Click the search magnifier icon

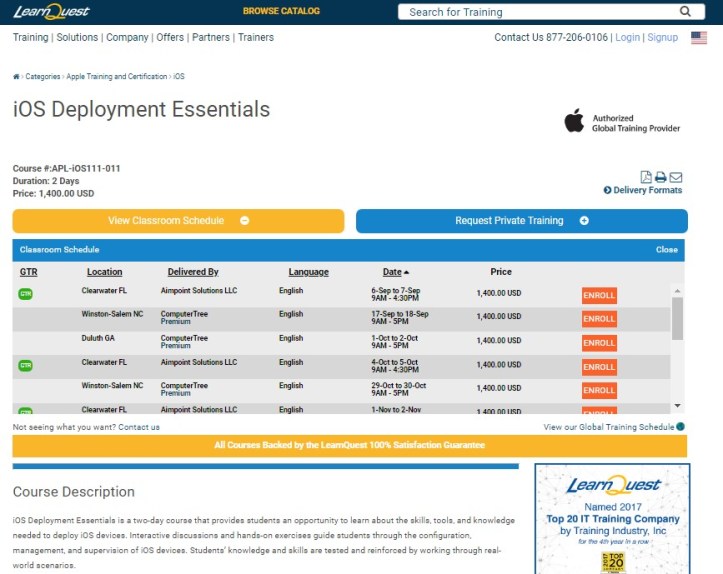[685, 12]
